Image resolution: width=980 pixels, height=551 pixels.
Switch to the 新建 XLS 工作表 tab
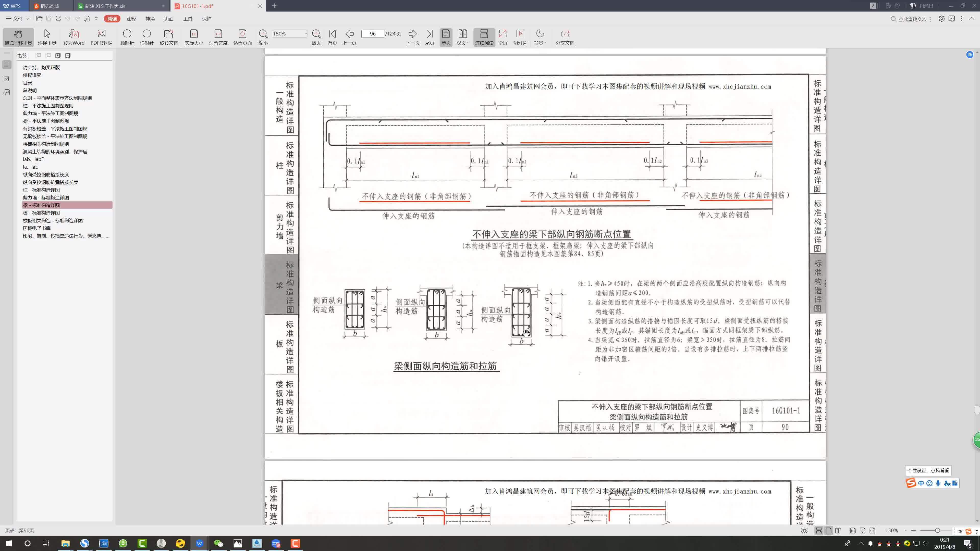pyautogui.click(x=105, y=6)
